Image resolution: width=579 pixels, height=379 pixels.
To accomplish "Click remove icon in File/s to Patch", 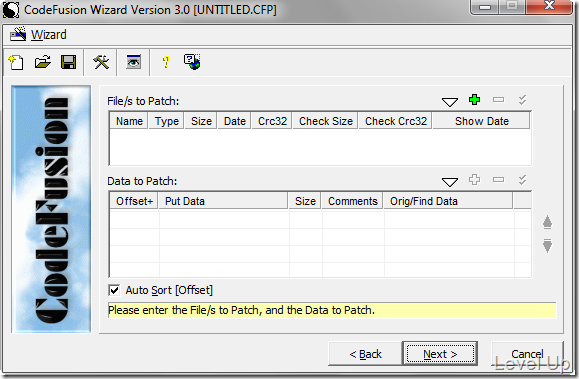I will 498,99.
